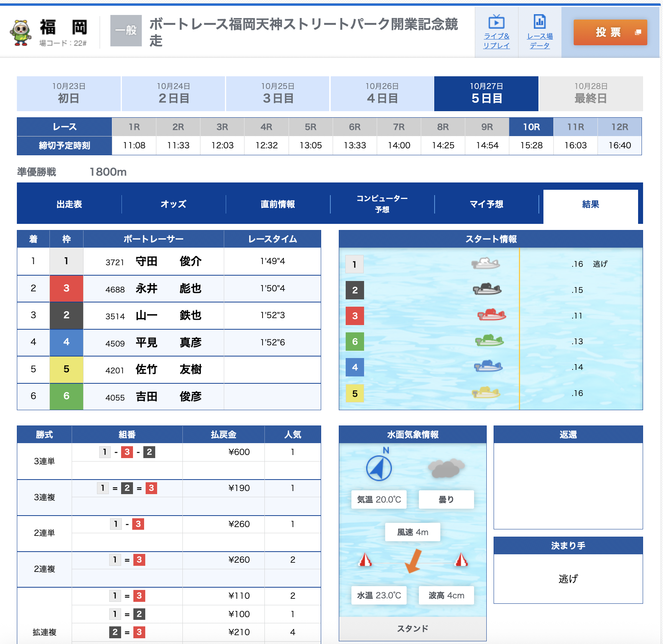The image size is (663, 644).
Task: Click racer name 守田 俊介
Action: (169, 261)
